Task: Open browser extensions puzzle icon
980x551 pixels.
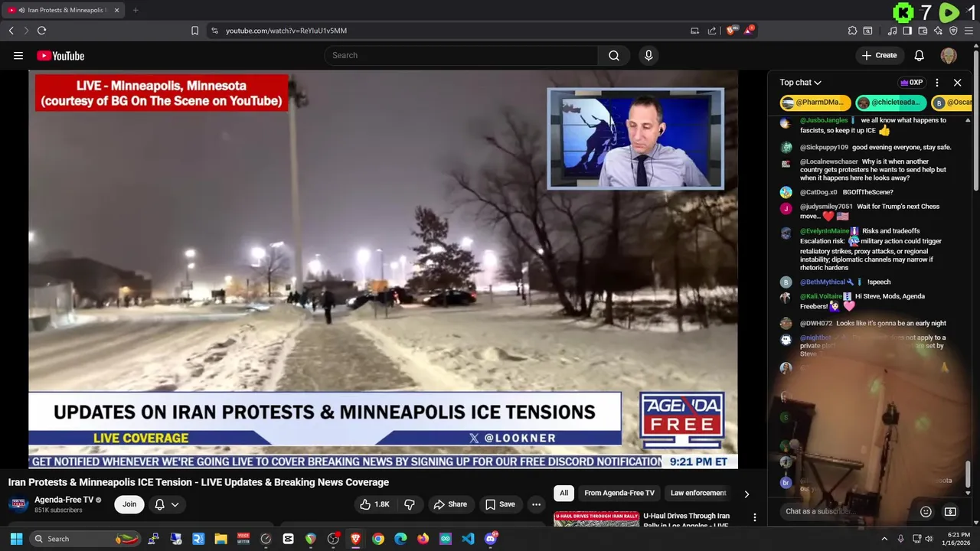Action: tap(852, 31)
